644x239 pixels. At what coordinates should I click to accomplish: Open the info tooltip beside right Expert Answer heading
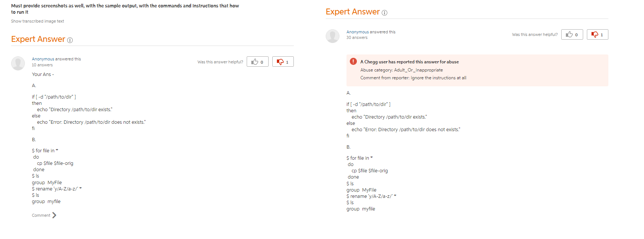(x=385, y=13)
